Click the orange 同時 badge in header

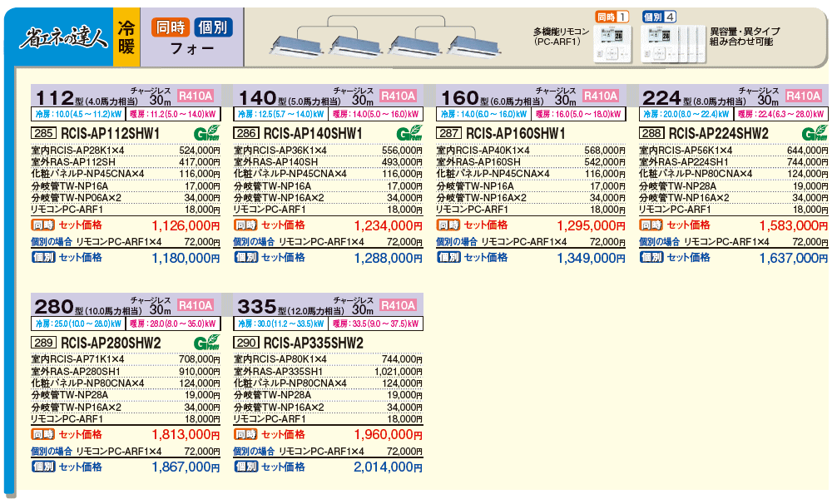171,27
